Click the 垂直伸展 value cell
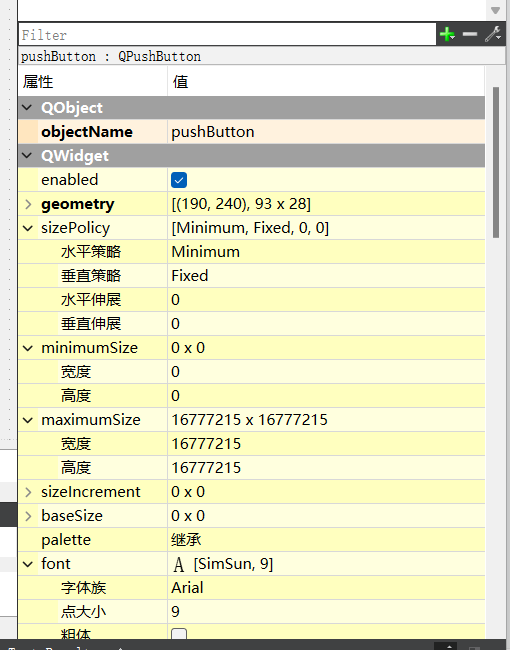This screenshot has width=510, height=650. tap(326, 324)
